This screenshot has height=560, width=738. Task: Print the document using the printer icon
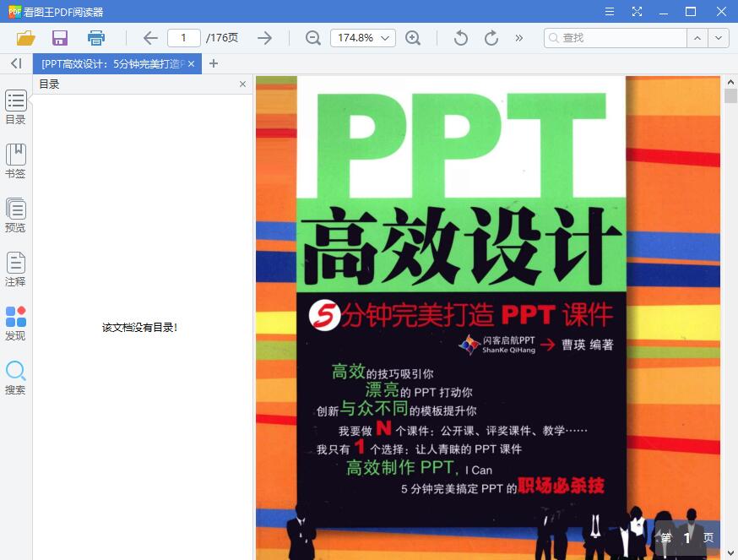(96, 38)
